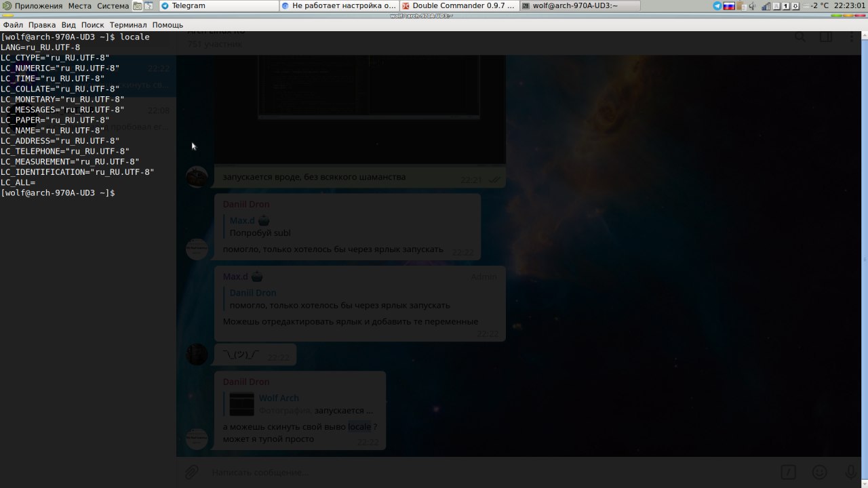Switch to the 'Не работает настройка' browser window
This screenshot has width=868, height=488.
[x=338, y=5]
